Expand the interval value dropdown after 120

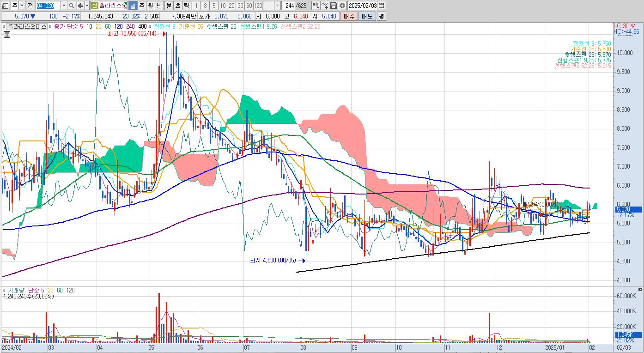click(x=277, y=6)
